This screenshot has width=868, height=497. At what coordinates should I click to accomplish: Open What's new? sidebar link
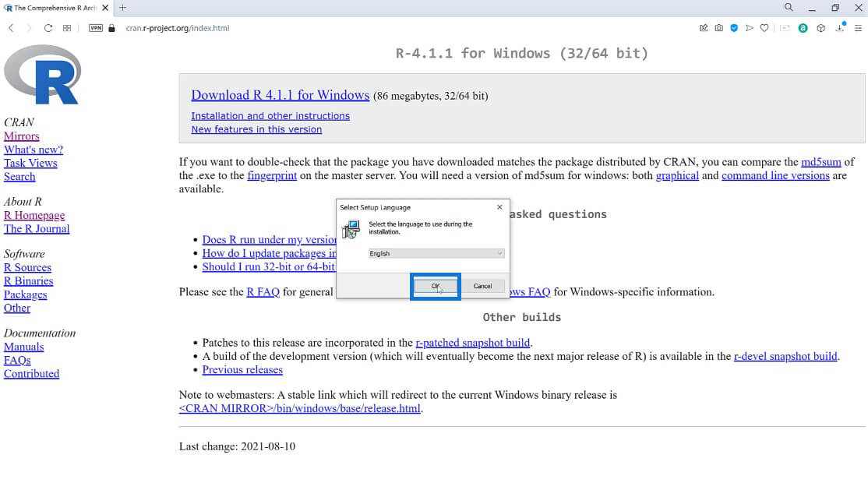[x=34, y=150]
